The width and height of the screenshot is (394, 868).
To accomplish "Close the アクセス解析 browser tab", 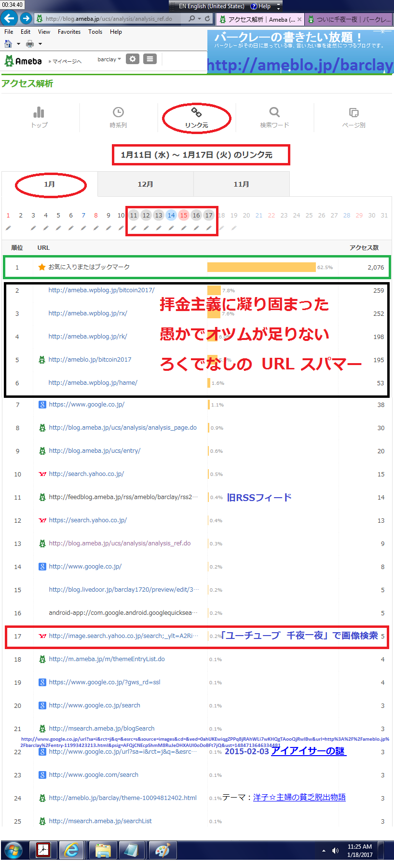I will coord(299,19).
